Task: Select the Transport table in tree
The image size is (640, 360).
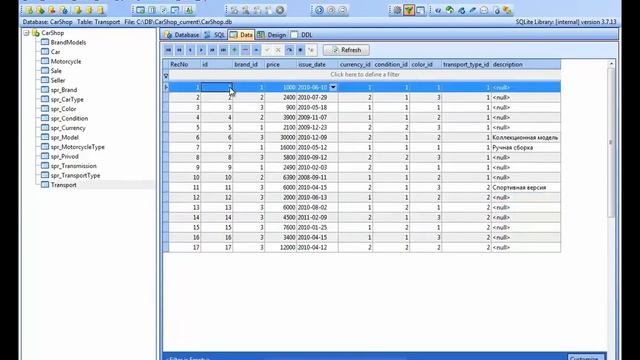Action: point(63,185)
